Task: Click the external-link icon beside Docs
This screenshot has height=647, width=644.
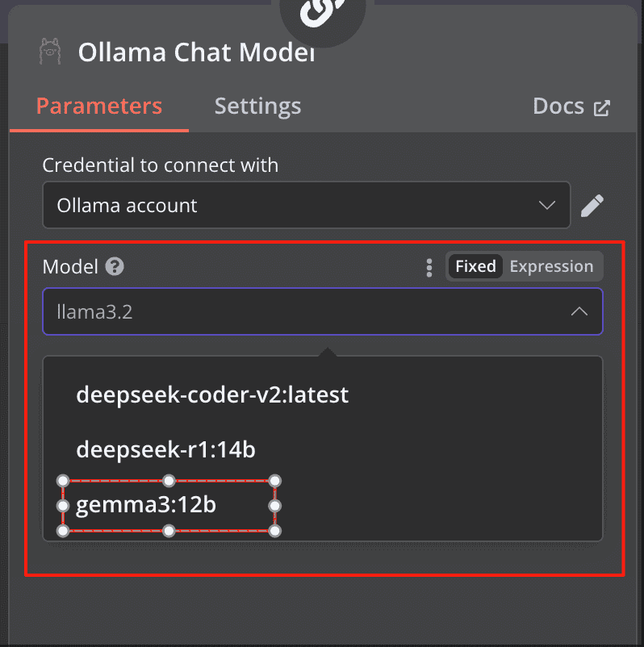Action: coord(602,108)
